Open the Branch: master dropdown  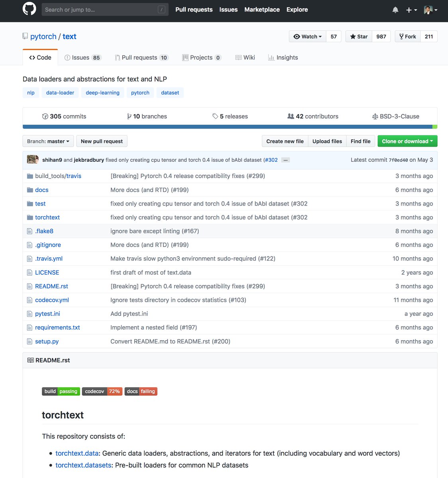pos(48,141)
